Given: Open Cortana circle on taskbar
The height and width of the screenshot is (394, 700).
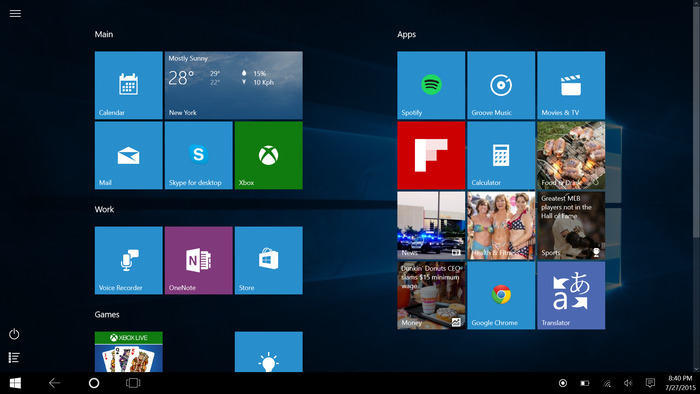Looking at the screenshot, I should click(x=94, y=383).
